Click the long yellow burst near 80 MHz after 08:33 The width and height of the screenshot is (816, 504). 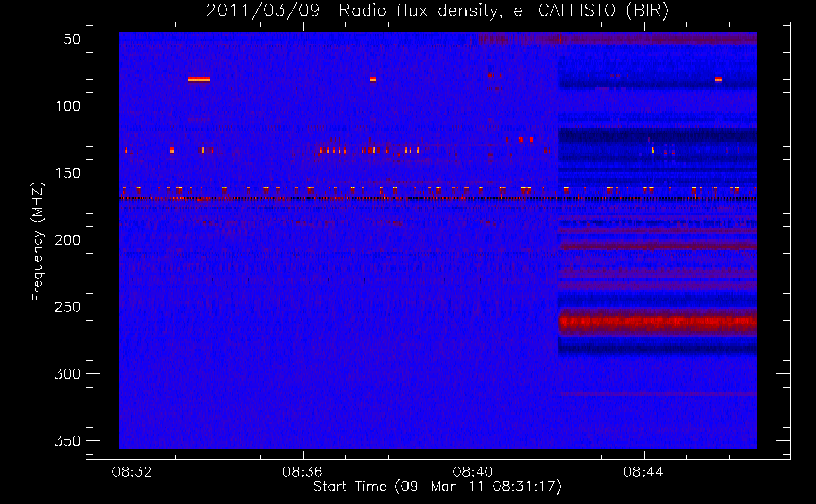pos(199,79)
